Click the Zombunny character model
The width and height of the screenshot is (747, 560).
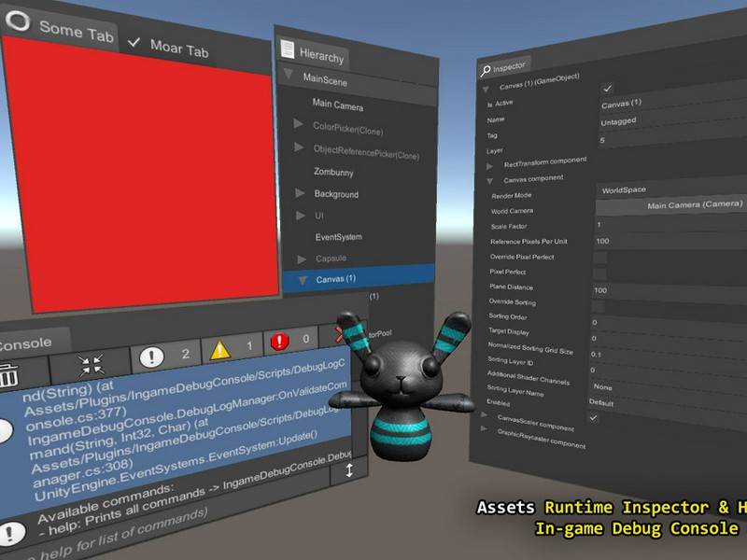402,386
